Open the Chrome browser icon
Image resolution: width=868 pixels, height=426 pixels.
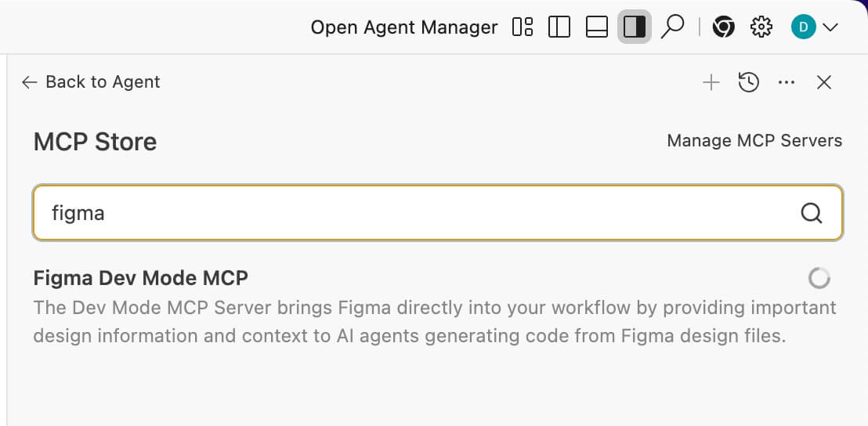(723, 27)
